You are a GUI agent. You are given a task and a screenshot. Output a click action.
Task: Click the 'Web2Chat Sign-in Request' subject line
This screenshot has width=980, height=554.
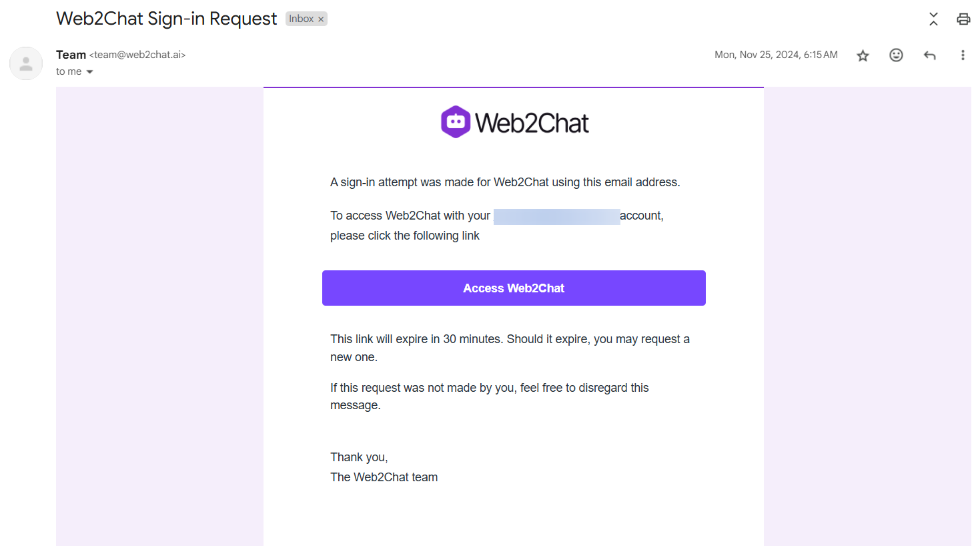(x=166, y=19)
